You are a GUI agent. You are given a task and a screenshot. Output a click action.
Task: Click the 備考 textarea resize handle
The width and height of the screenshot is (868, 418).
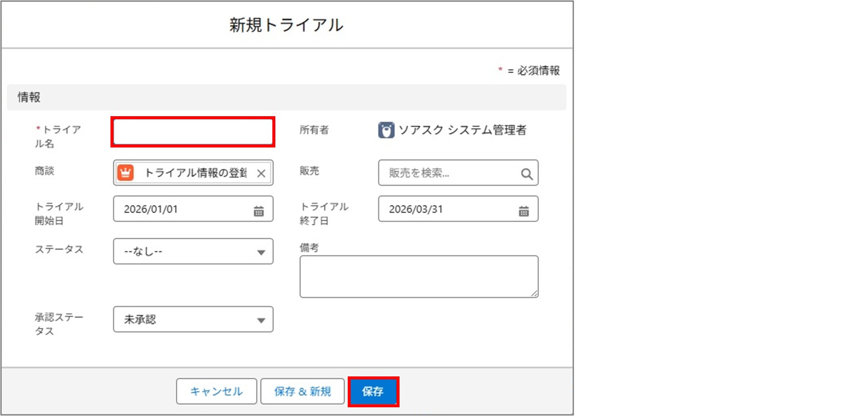tap(535, 294)
